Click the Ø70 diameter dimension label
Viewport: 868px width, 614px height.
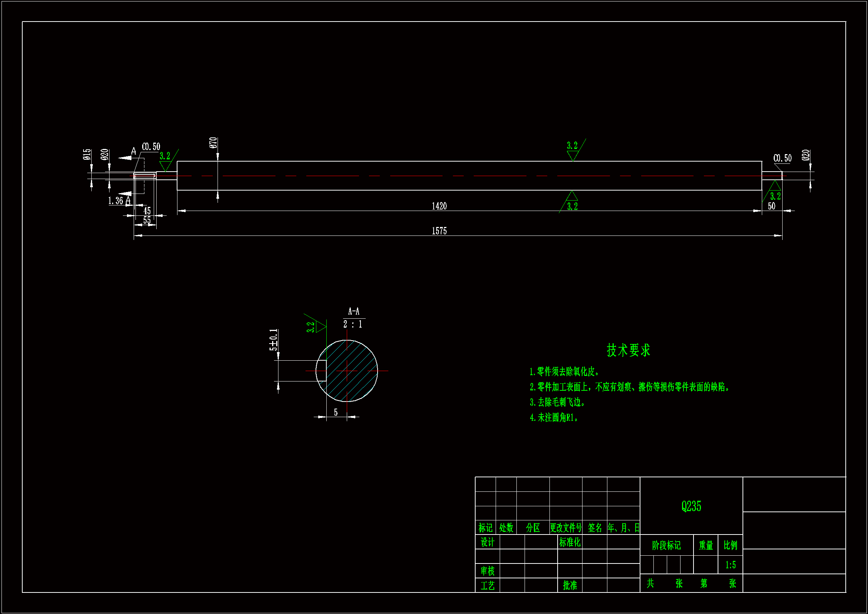tap(213, 143)
